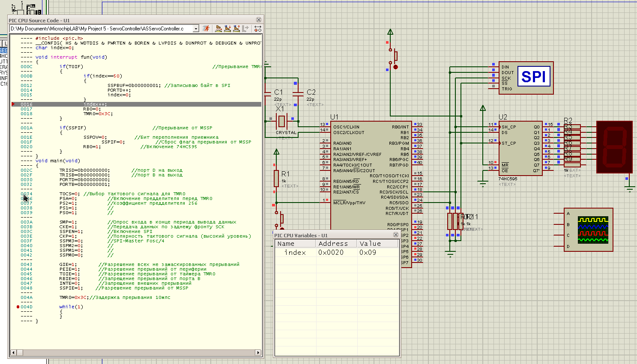Click the Name column header in Variables
637x364 pixels.
(x=295, y=244)
